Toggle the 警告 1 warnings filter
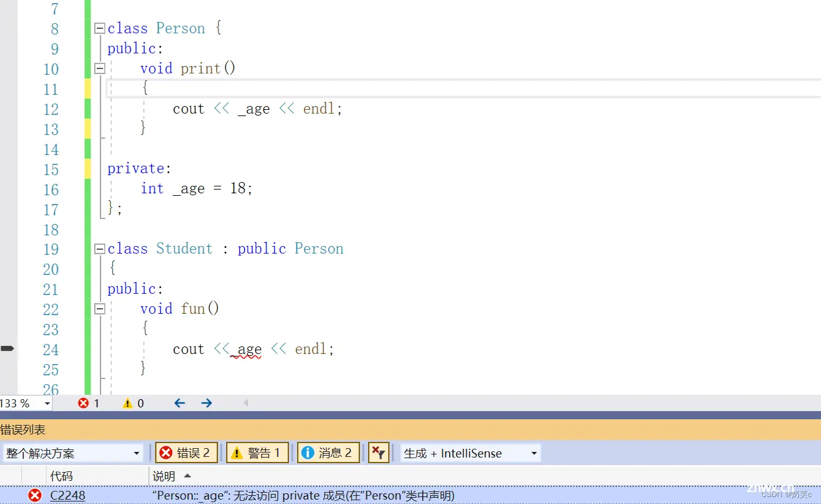This screenshot has height=504, width=821. click(256, 453)
